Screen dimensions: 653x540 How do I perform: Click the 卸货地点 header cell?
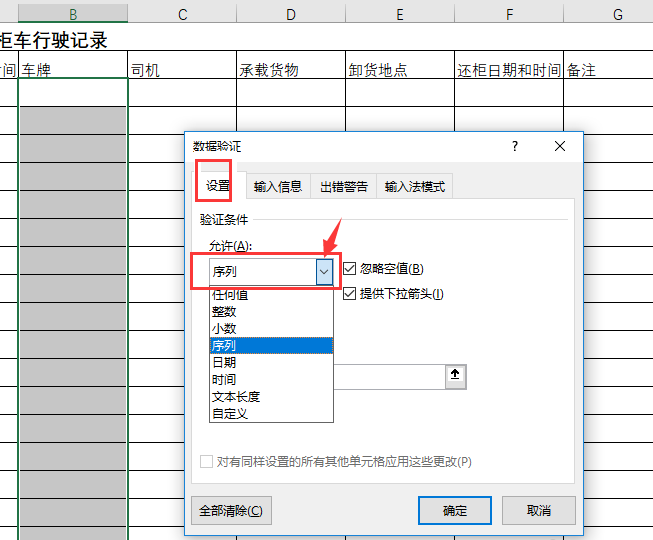[x=400, y=65]
